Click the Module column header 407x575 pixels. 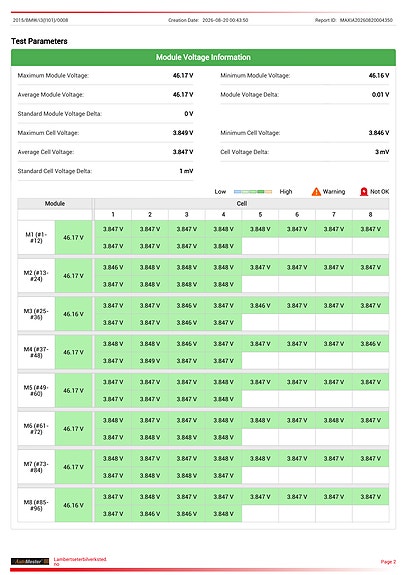coord(55,204)
